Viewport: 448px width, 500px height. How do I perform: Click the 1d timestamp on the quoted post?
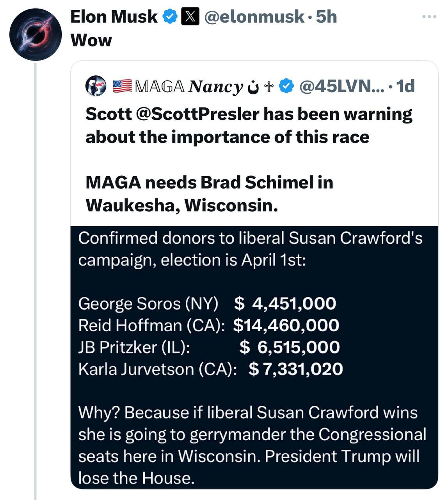[x=405, y=86]
